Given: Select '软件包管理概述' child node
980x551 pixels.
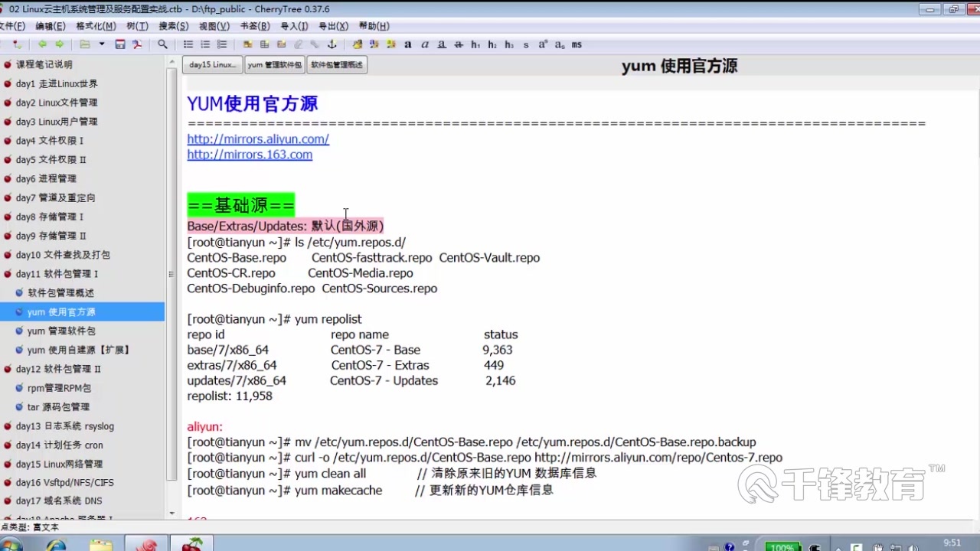Looking at the screenshot, I should tap(60, 293).
